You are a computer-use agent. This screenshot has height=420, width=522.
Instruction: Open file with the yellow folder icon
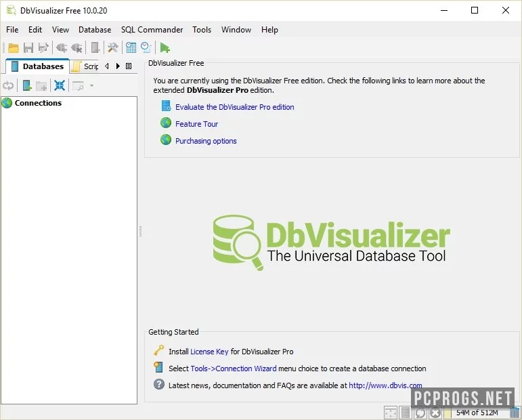(x=14, y=48)
